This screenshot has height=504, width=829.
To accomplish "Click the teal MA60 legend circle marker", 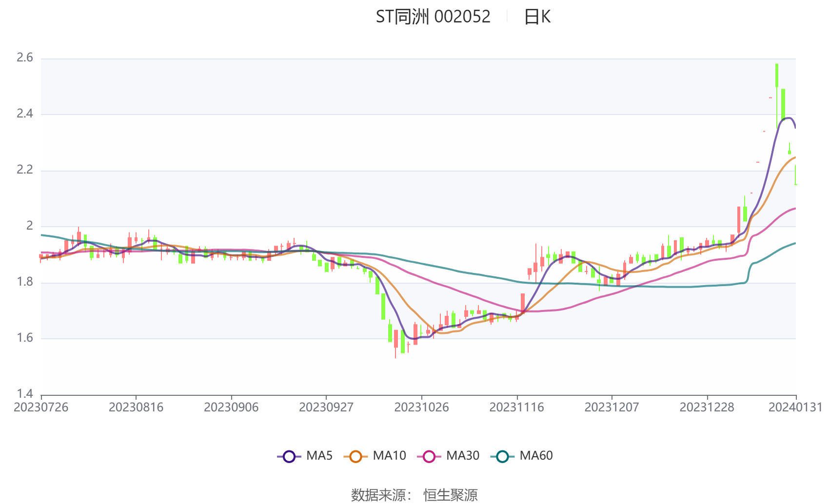I will (x=502, y=457).
